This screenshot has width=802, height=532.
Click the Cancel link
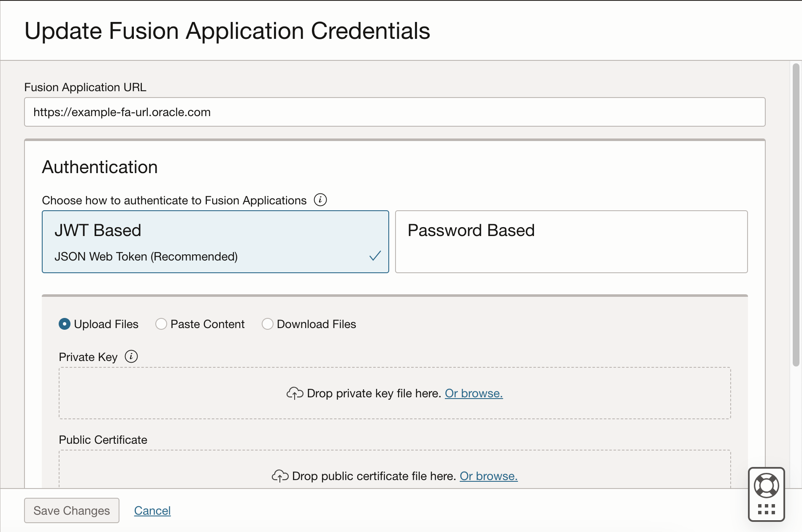pos(152,510)
